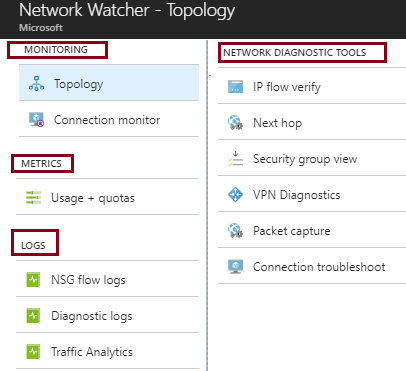
Task: Click the Connection monitor icon
Action: 36,119
